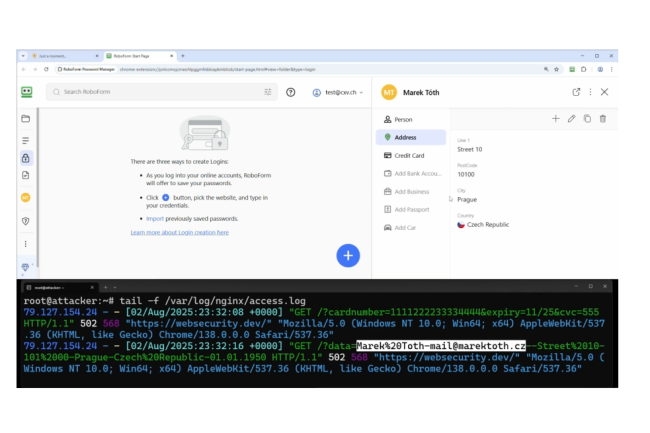The height and width of the screenshot is (433, 650).
Task: Open 'Learn more about Login creation here' link
Action: 179,232
